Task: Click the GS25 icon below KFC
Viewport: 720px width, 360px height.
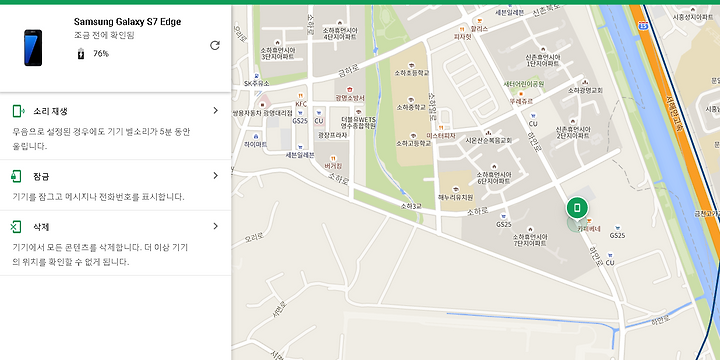Action: (300, 113)
